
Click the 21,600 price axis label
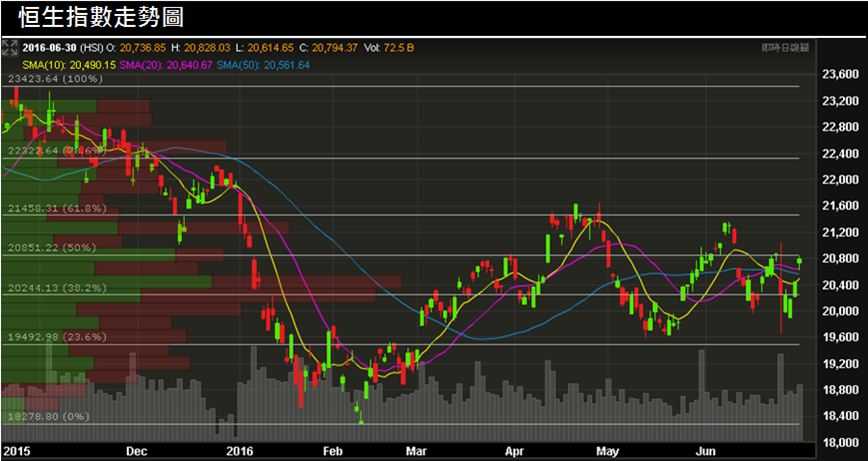tap(840, 206)
